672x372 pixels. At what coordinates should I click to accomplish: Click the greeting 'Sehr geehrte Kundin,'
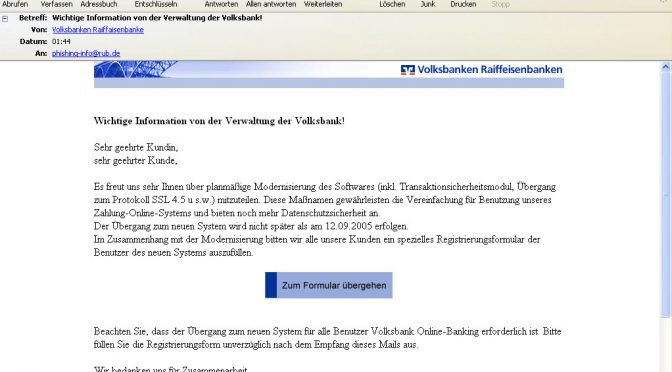[136, 147]
